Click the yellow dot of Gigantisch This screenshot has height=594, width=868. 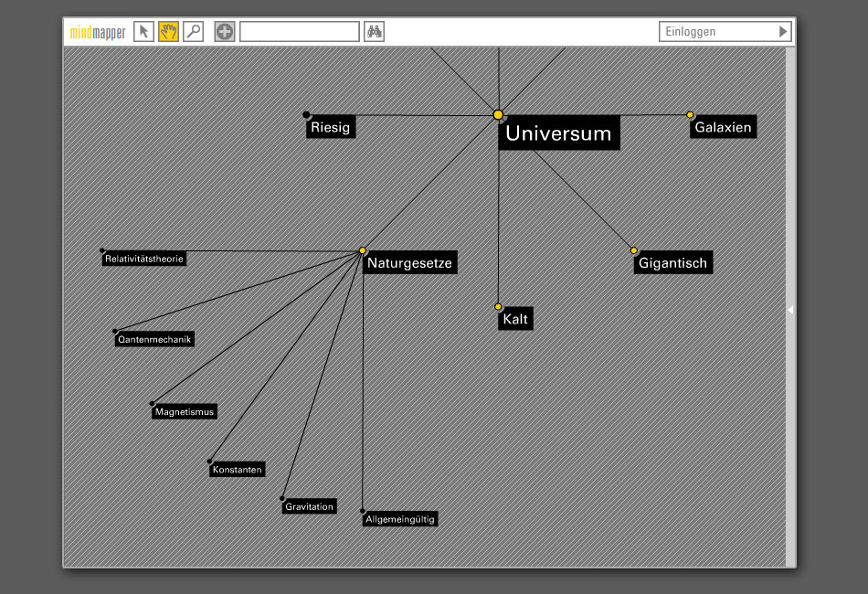[634, 250]
